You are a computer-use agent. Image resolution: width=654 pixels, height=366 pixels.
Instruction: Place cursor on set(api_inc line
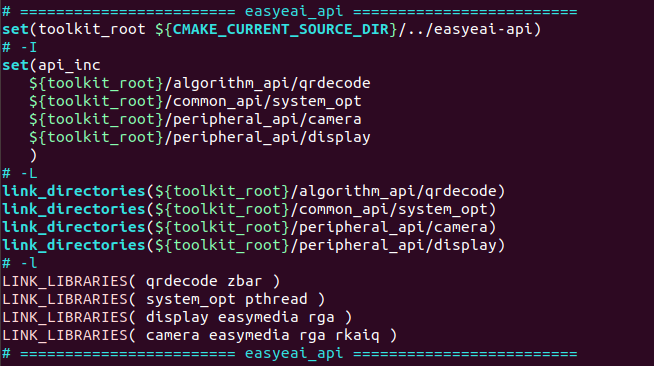point(51,65)
